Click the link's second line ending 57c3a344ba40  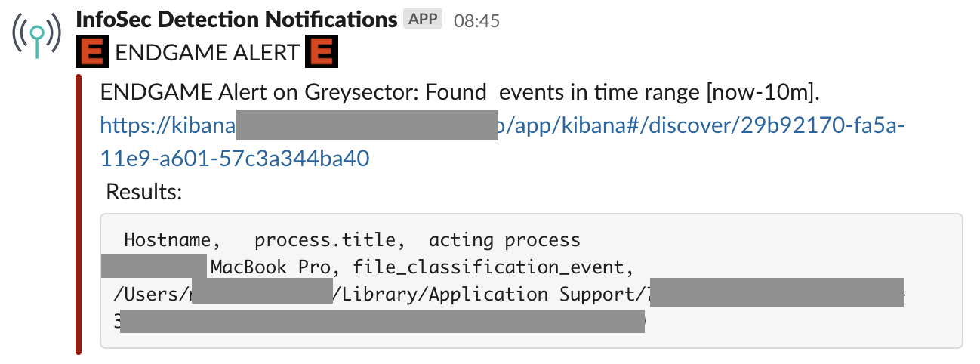point(235,159)
